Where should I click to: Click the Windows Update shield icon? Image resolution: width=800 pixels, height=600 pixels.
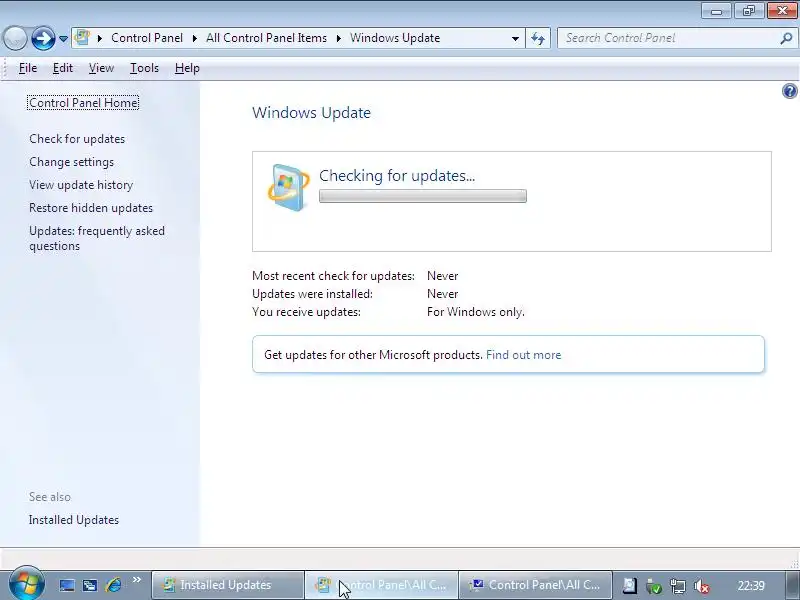(288, 187)
